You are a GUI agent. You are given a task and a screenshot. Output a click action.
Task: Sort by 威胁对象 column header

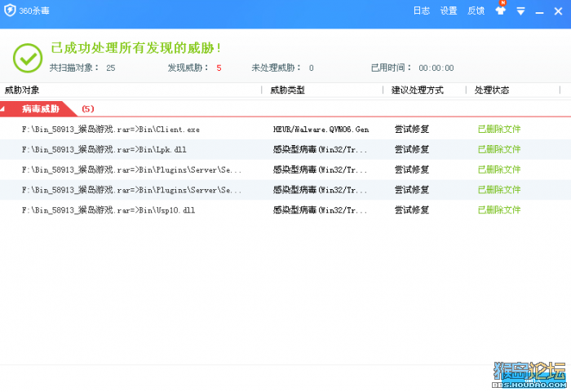coord(22,90)
